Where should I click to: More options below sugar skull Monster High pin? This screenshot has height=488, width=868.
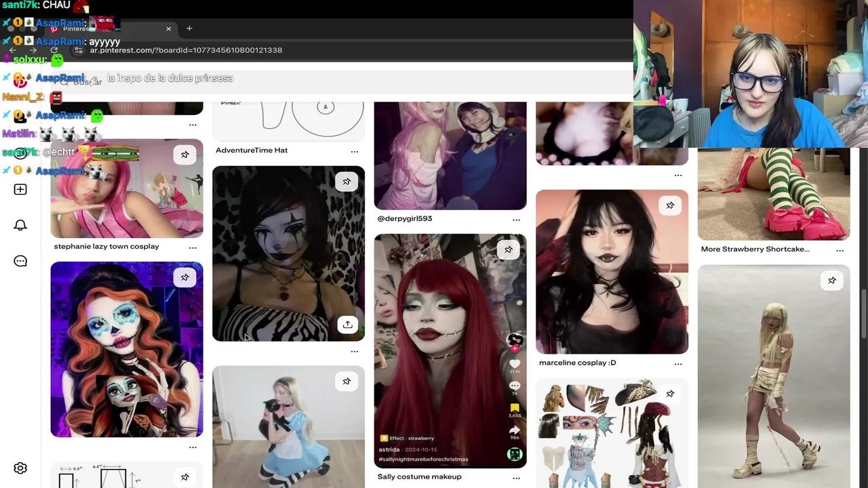(193, 447)
